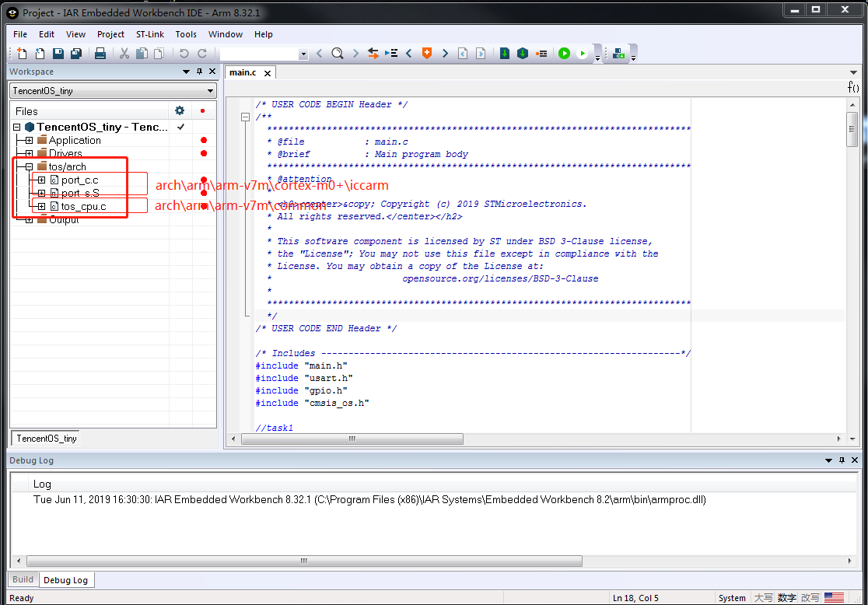Pin the Workspace panel
The width and height of the screenshot is (868, 605).
click(x=199, y=72)
